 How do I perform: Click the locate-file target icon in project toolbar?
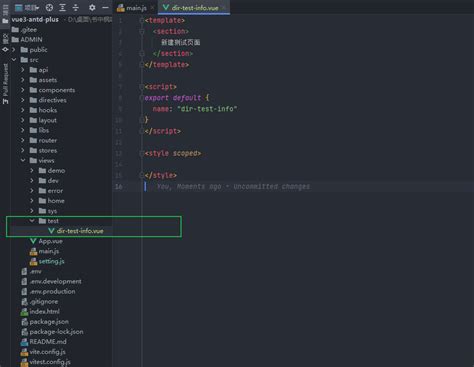point(49,7)
